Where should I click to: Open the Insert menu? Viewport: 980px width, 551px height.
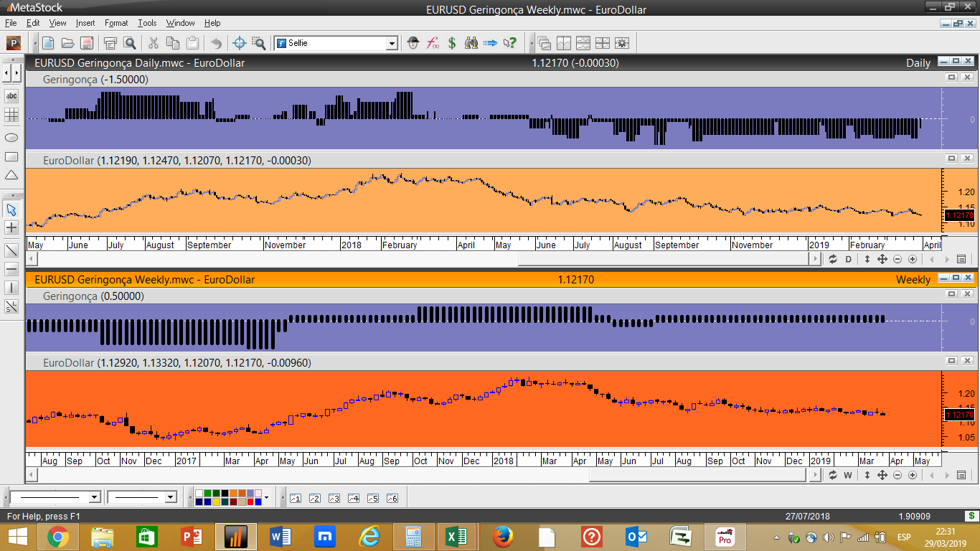pyautogui.click(x=85, y=23)
